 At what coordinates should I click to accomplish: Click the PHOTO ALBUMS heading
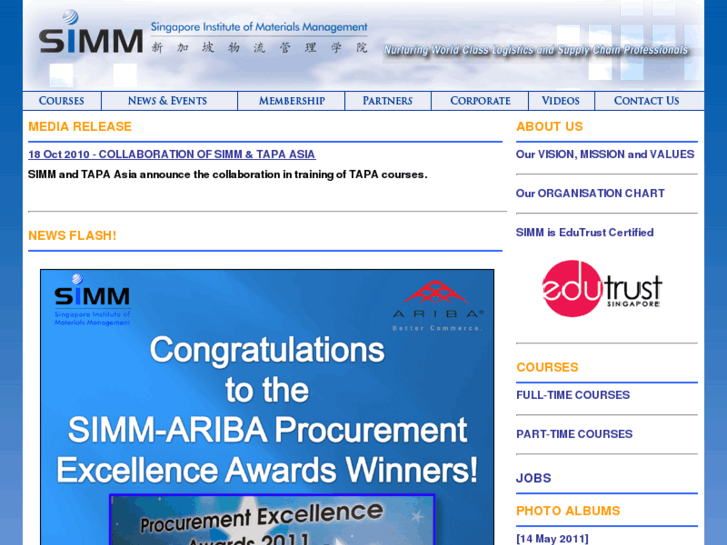[x=568, y=511]
